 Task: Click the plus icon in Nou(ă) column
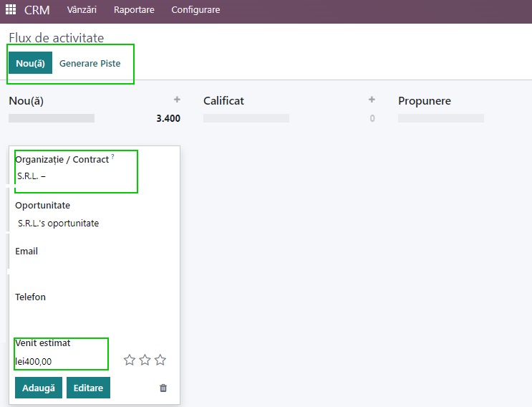pos(177,100)
